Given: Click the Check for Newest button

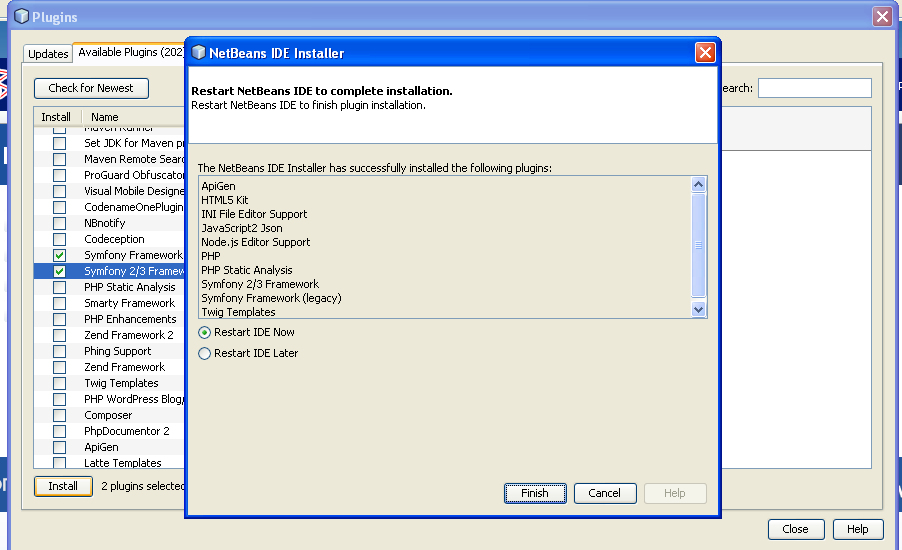Looking at the screenshot, I should (x=91, y=88).
